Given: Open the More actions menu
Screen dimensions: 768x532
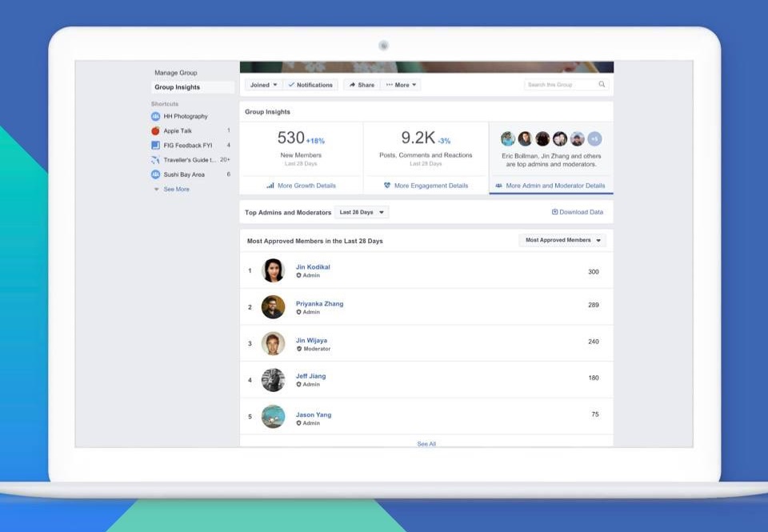Looking at the screenshot, I should click(401, 84).
